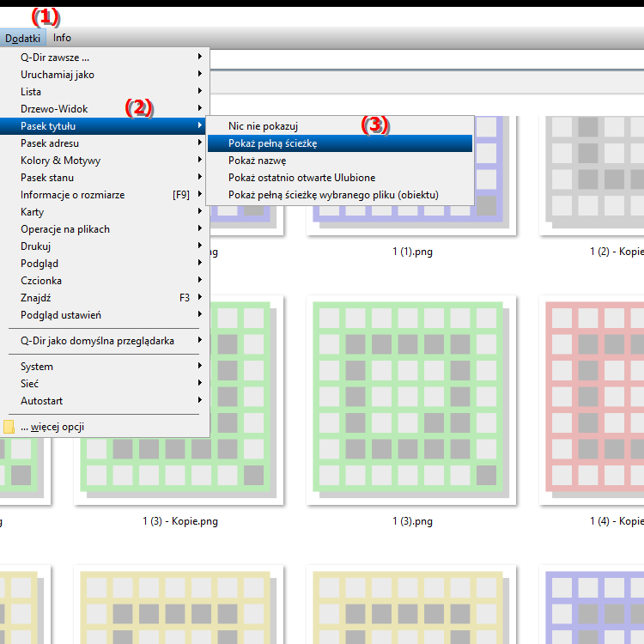This screenshot has width=644, height=644.
Task: Open the Czcionka submenu
Action: click(x=105, y=281)
